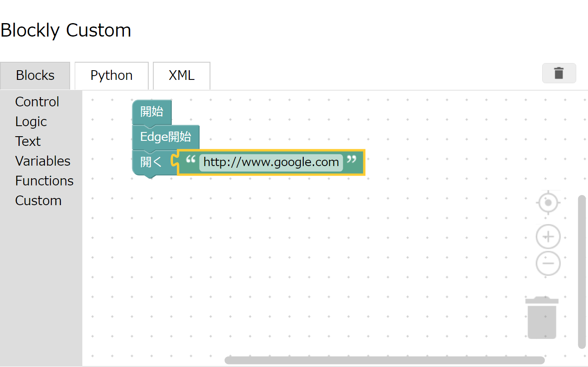Select the 開始 block
Viewport: 588px width, 367px height.
point(151,111)
